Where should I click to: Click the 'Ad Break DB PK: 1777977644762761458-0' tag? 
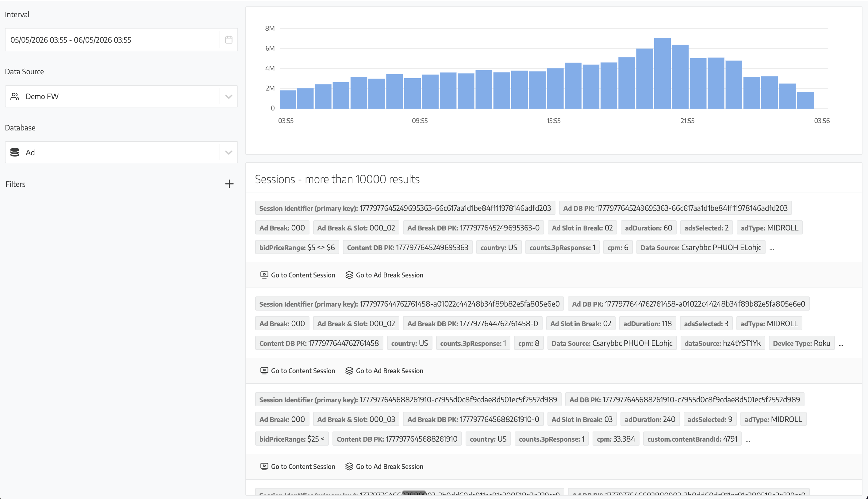(x=473, y=323)
